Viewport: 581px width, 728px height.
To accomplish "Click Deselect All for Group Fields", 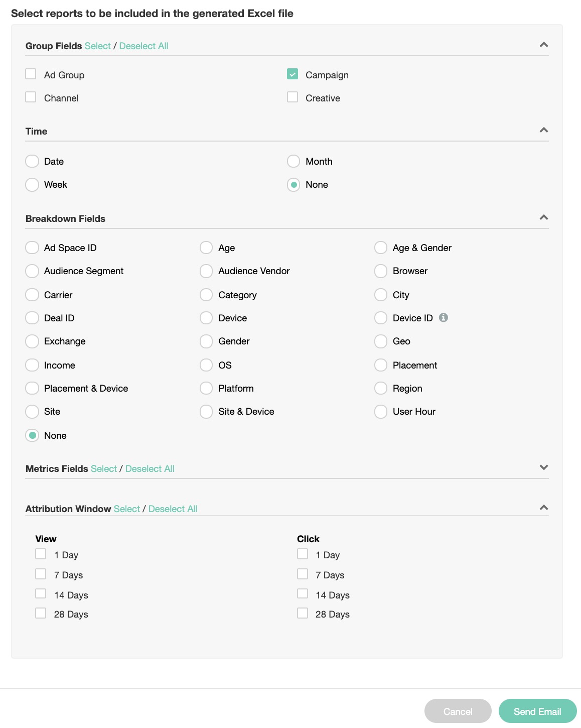I will (143, 46).
